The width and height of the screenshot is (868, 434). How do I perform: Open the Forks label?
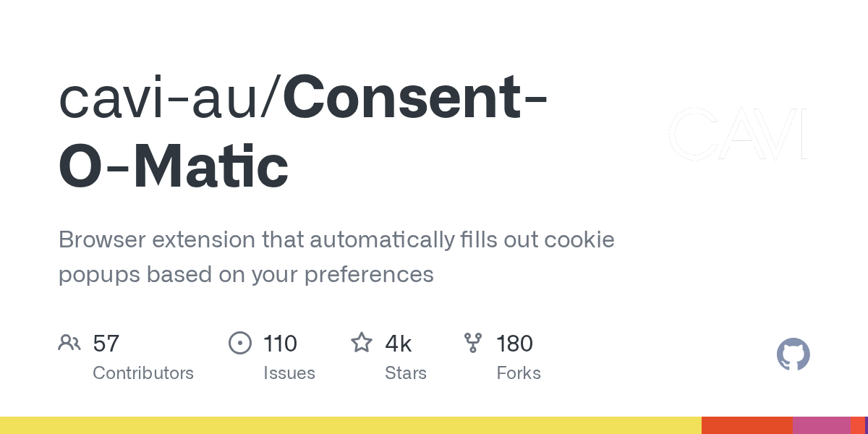[519, 373]
